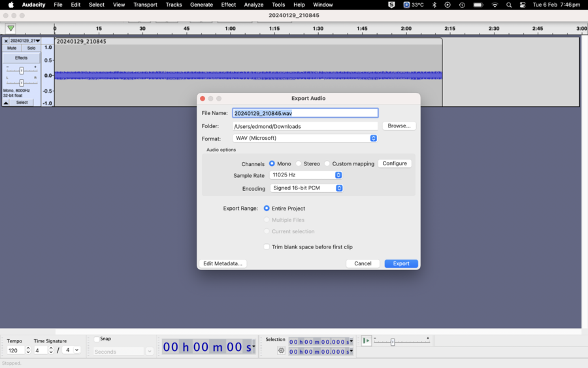
Task: Click the Play-at-speed green button
Action: point(367,341)
